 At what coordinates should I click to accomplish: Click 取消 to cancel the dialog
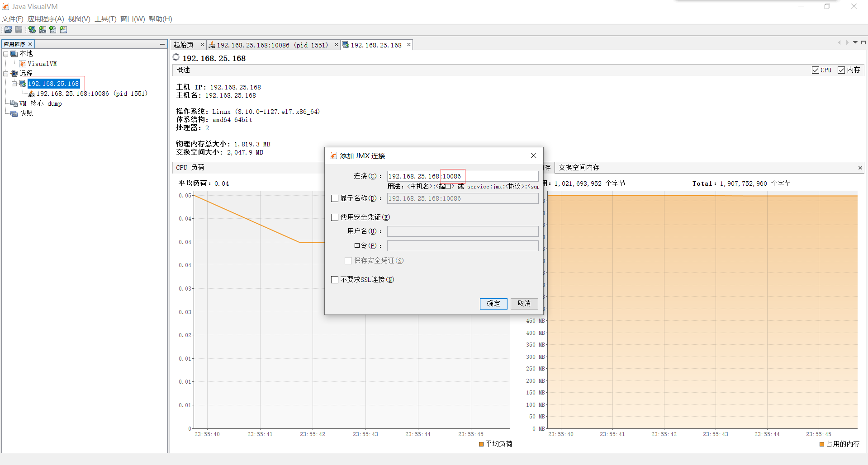tap(524, 304)
